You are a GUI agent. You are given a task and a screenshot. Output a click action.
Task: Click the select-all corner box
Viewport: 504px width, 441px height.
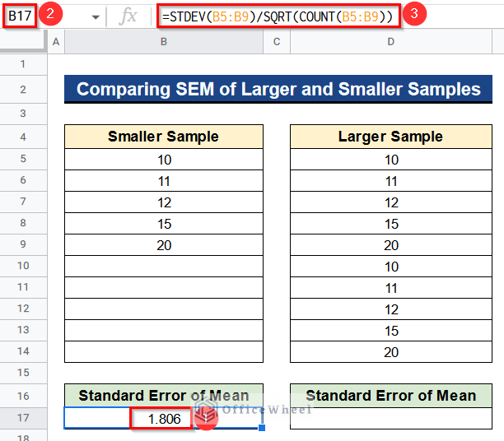[x=23, y=41]
